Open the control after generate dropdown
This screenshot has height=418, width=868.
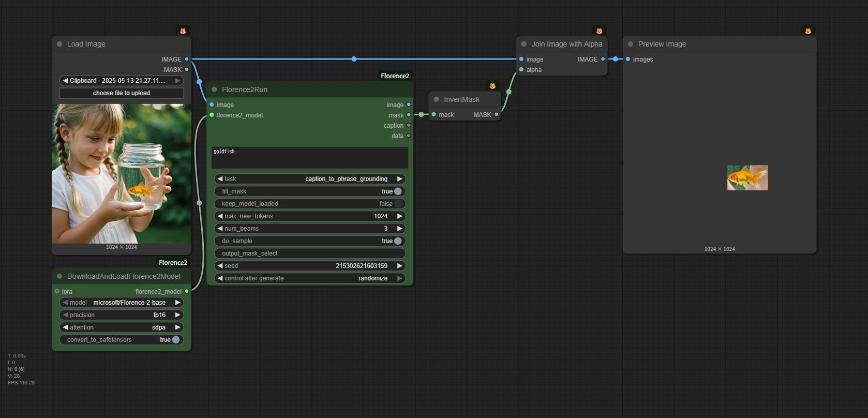[309, 278]
